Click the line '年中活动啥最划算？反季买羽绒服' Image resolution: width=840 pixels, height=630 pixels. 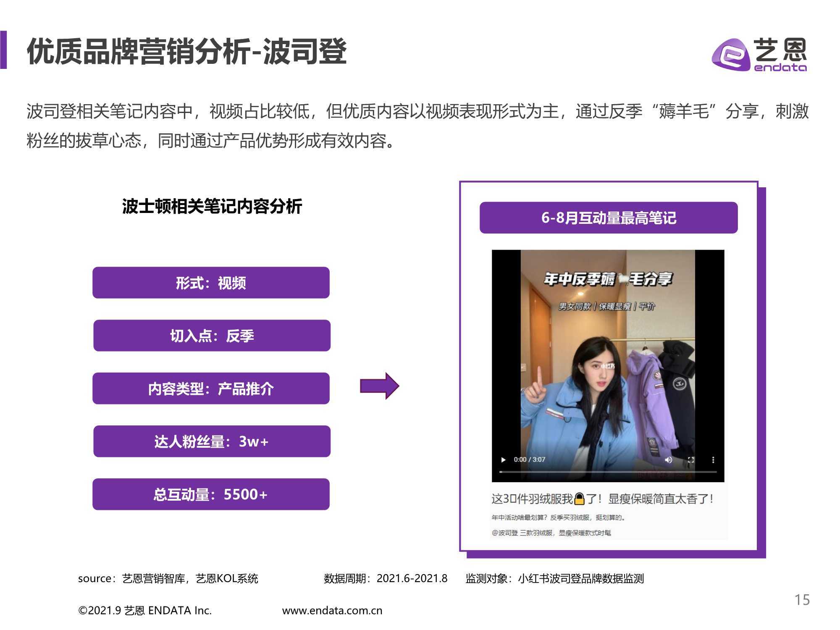(x=558, y=517)
